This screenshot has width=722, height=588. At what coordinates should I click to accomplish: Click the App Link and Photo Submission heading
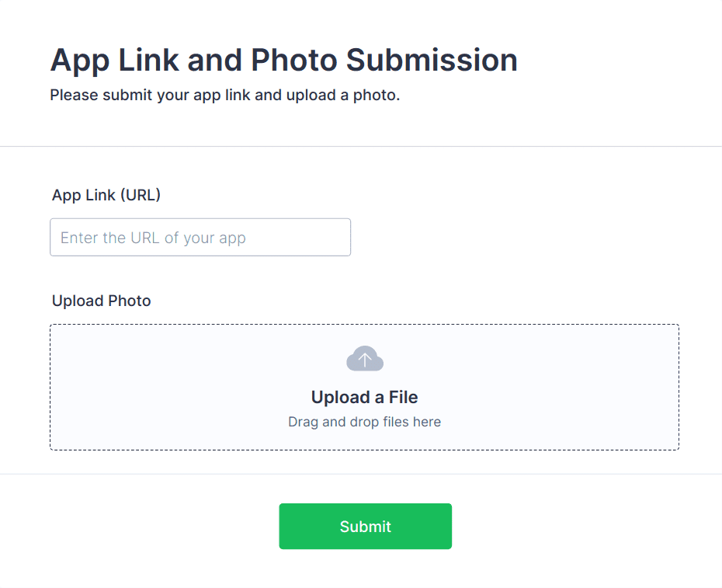coord(283,60)
